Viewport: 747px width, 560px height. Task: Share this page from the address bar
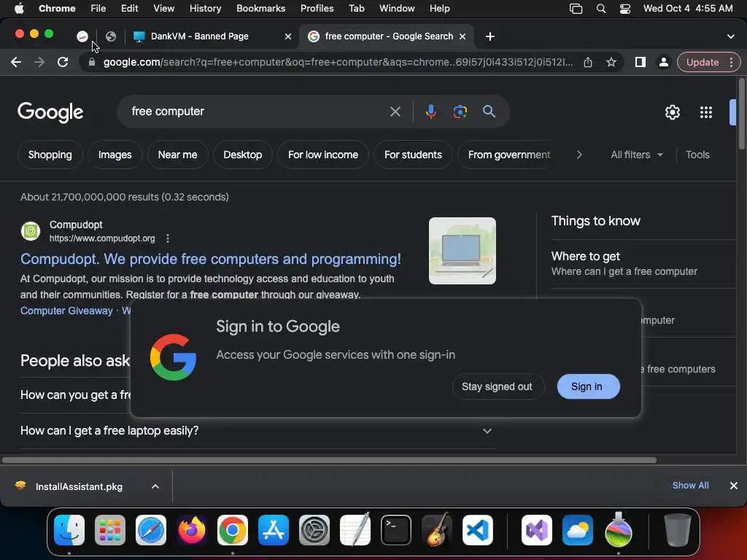(x=588, y=63)
